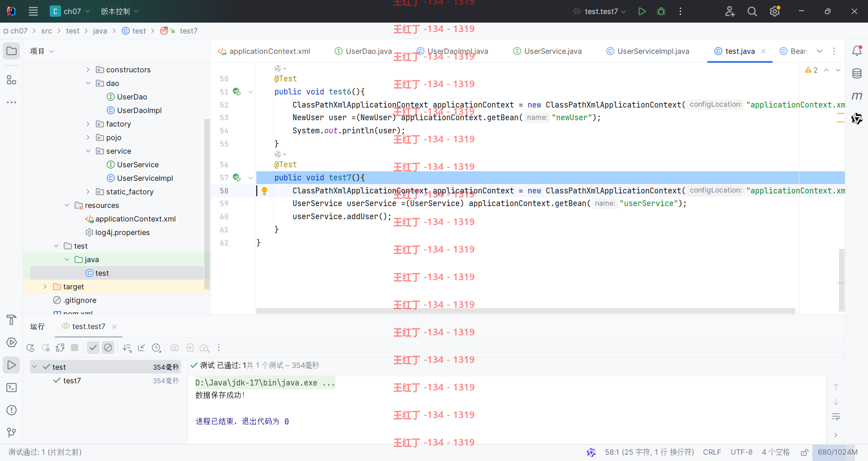Open the Git tool window
Image resolution: width=868 pixels, height=461 pixels.
click(12, 433)
